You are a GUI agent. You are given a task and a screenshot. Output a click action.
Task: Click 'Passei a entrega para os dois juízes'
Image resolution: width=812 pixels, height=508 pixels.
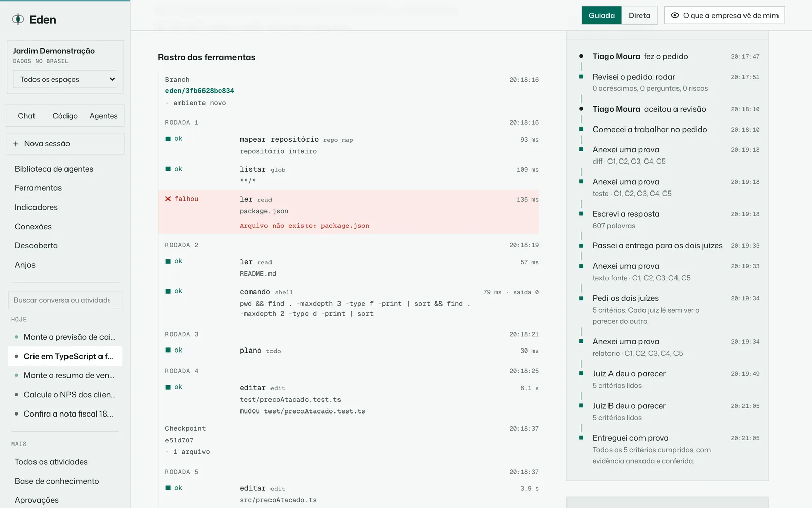(657, 246)
